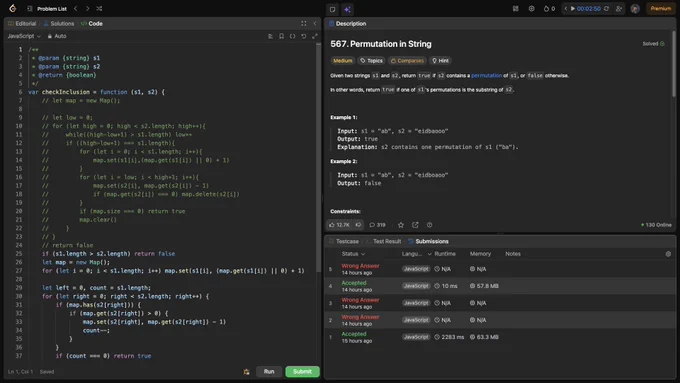
Task: Go to the next problem arrow
Action: pyautogui.click(x=87, y=9)
